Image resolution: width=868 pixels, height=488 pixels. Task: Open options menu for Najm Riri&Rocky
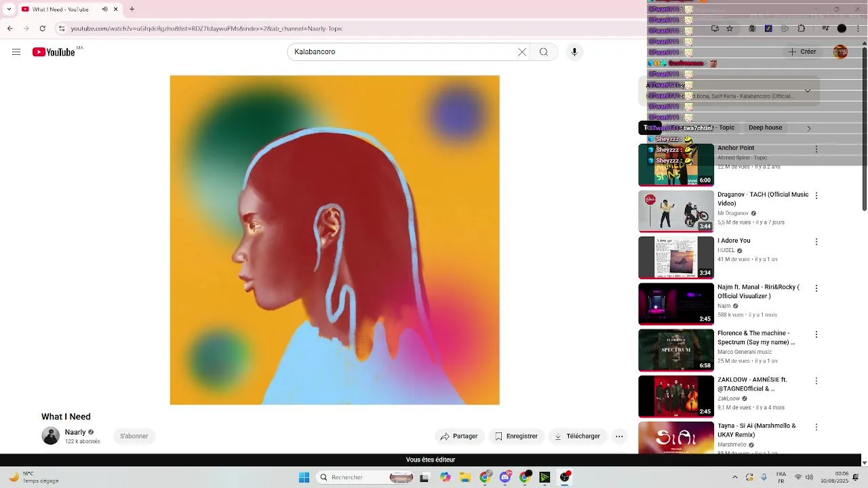816,288
